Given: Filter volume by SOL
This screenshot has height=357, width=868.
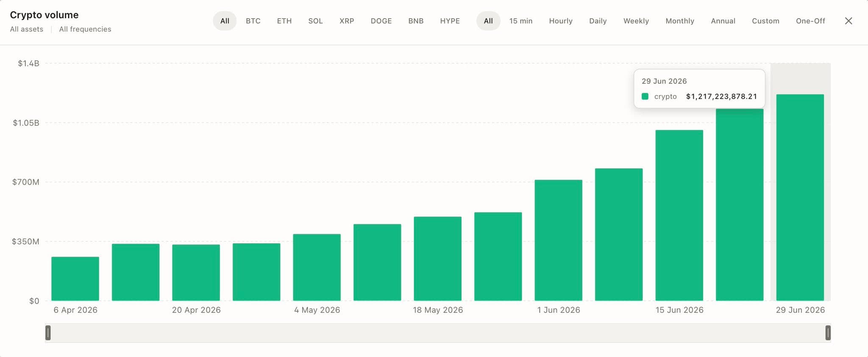Looking at the screenshot, I should click(315, 21).
